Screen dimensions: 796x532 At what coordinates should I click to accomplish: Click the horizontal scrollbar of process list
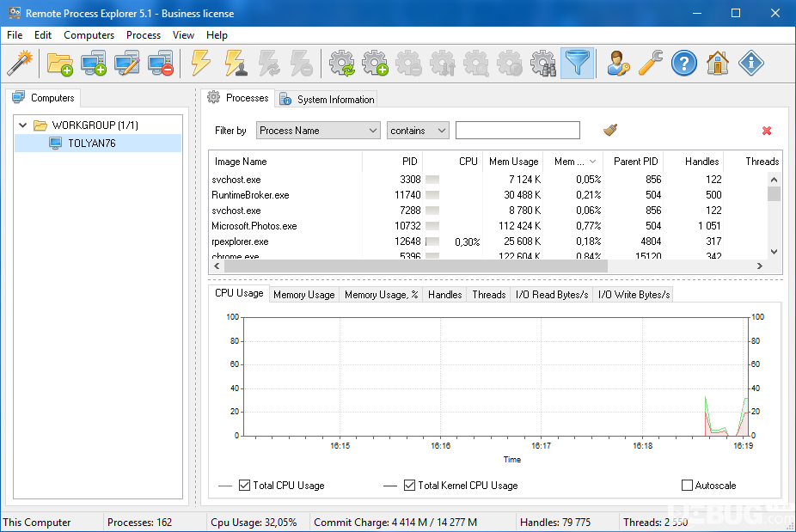pos(416,266)
